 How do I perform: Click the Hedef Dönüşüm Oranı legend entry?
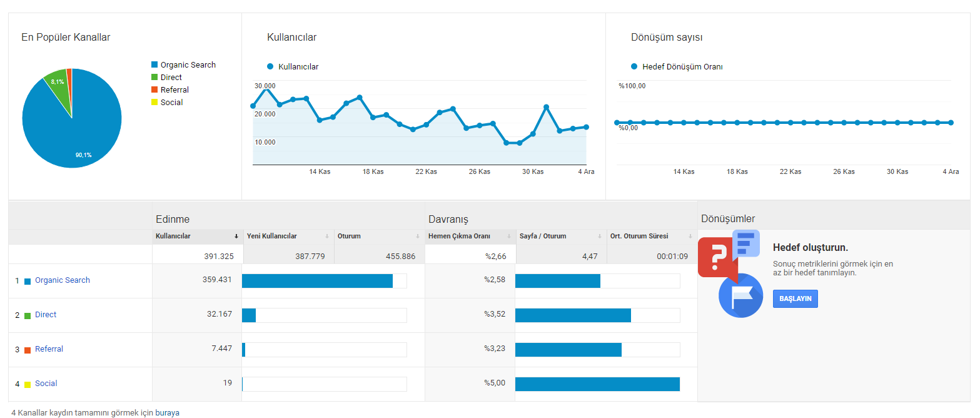(677, 66)
